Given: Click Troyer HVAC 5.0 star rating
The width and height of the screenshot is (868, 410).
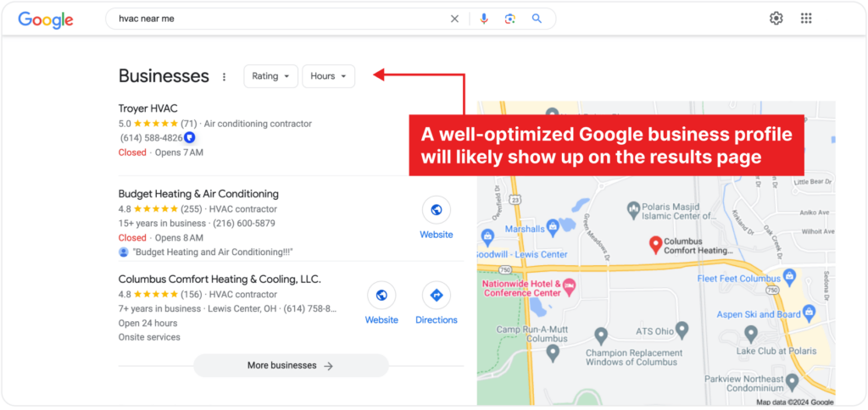Looking at the screenshot, I should [148, 124].
